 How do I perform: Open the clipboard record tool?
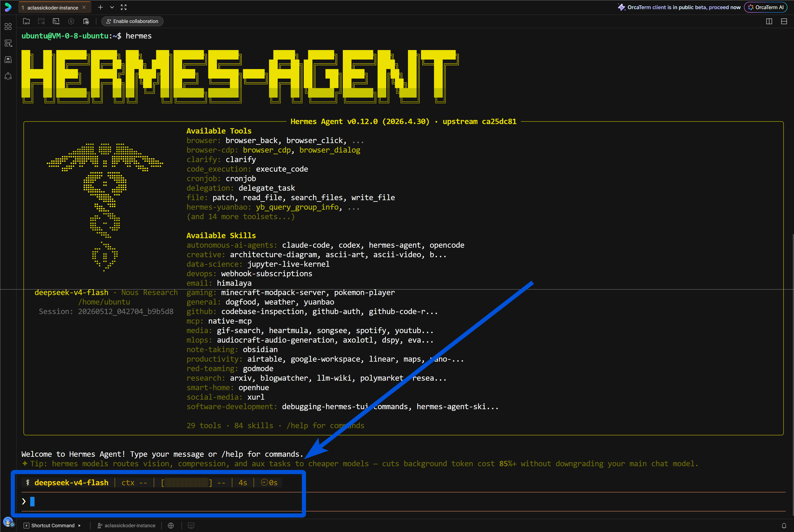86,21
